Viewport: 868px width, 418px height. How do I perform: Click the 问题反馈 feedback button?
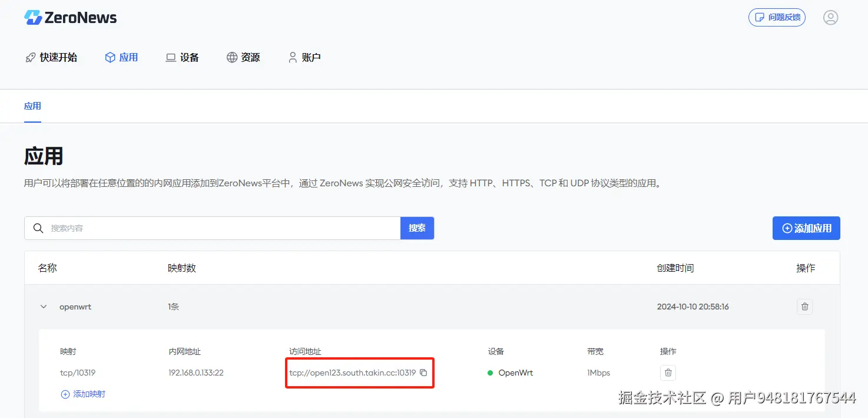(777, 18)
